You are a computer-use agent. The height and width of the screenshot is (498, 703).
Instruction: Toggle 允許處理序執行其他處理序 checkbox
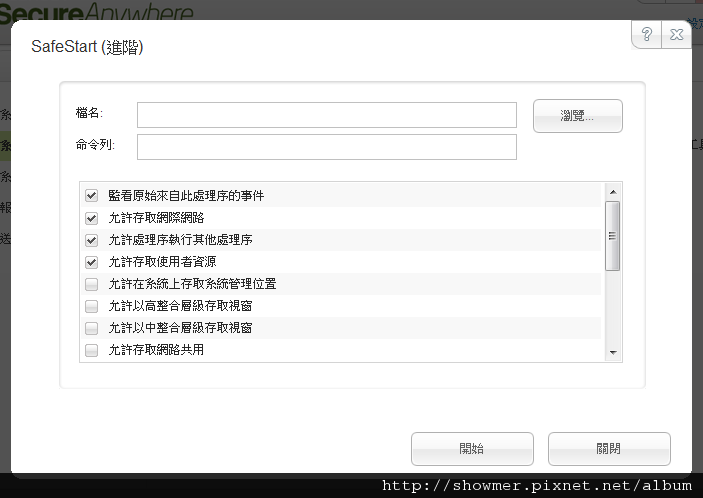pos(91,240)
